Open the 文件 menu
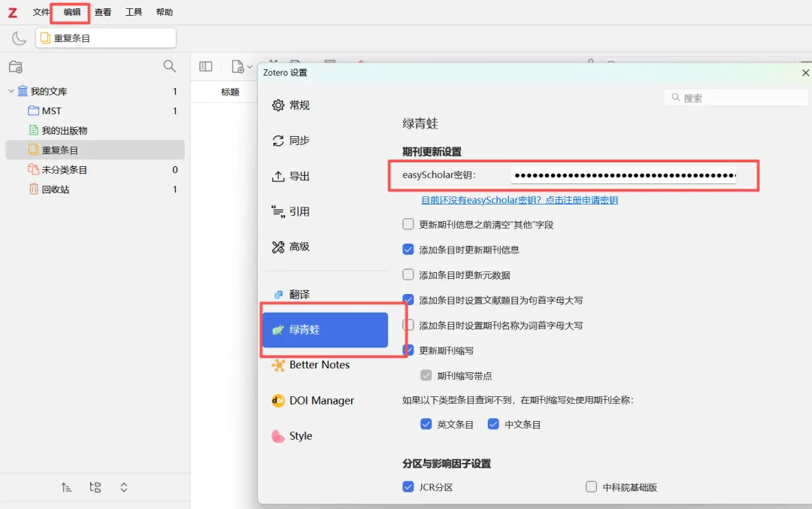The image size is (812, 509). pyautogui.click(x=41, y=12)
